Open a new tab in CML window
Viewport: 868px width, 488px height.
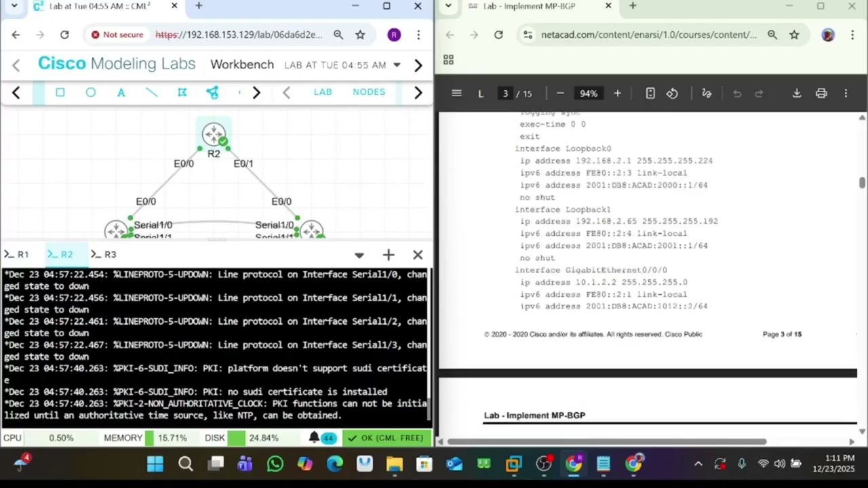(x=199, y=6)
